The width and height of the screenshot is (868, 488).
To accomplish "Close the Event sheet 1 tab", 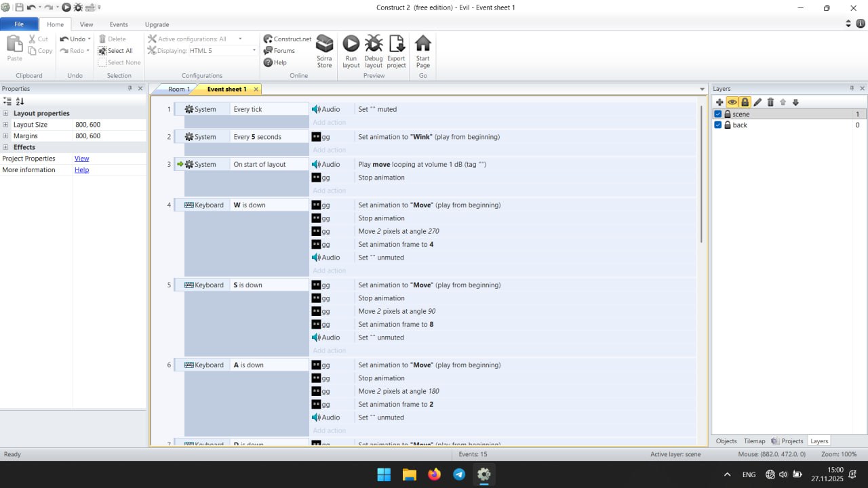I will click(256, 89).
